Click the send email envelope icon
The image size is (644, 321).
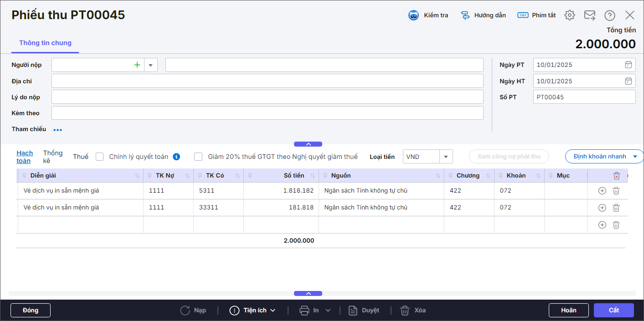point(590,15)
